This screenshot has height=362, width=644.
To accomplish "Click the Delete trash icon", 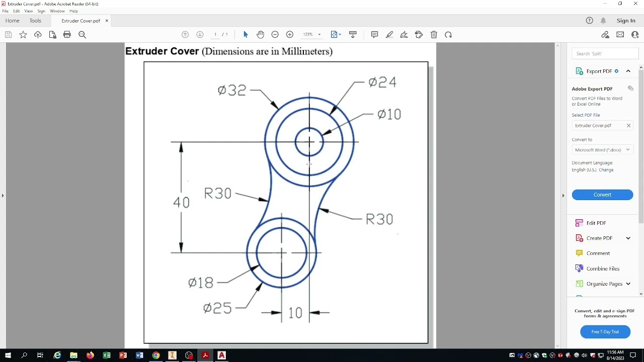I will pyautogui.click(x=434, y=35).
